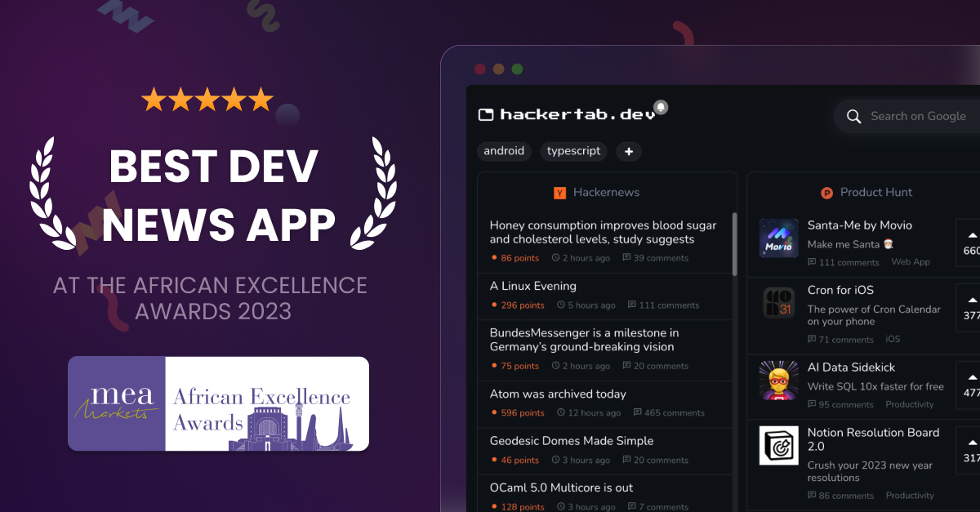Image resolution: width=980 pixels, height=512 pixels.
Task: Add a new tag with plus button
Action: pos(629,151)
